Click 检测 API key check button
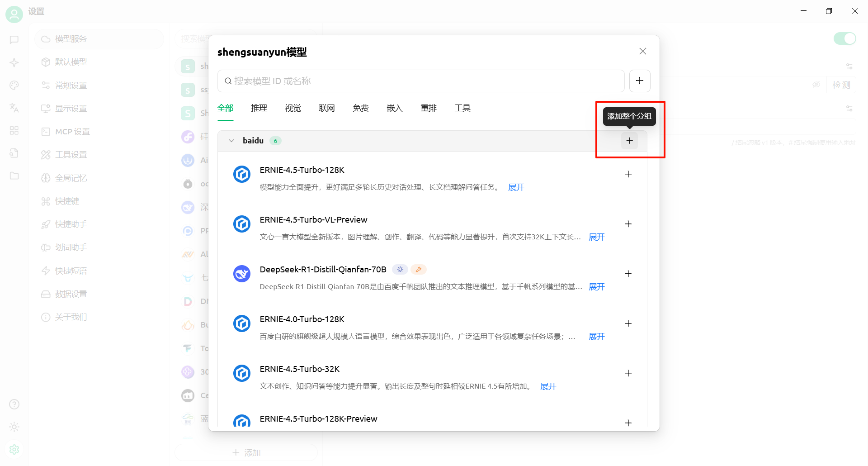This screenshot has height=466, width=868. coord(841,85)
